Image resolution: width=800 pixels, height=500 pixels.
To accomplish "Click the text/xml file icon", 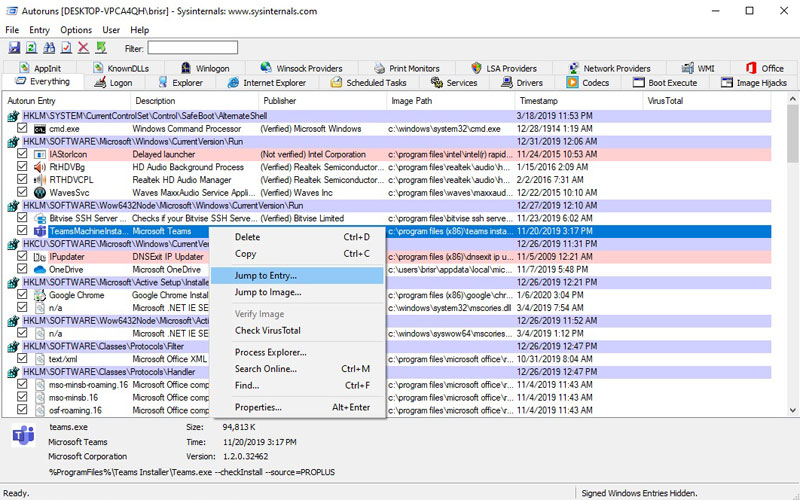I will [40, 359].
